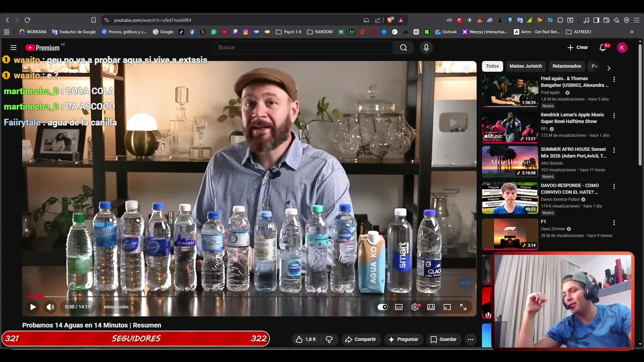Open options for the Fred again video
Screen dimensions: 644x362
(x=614, y=79)
